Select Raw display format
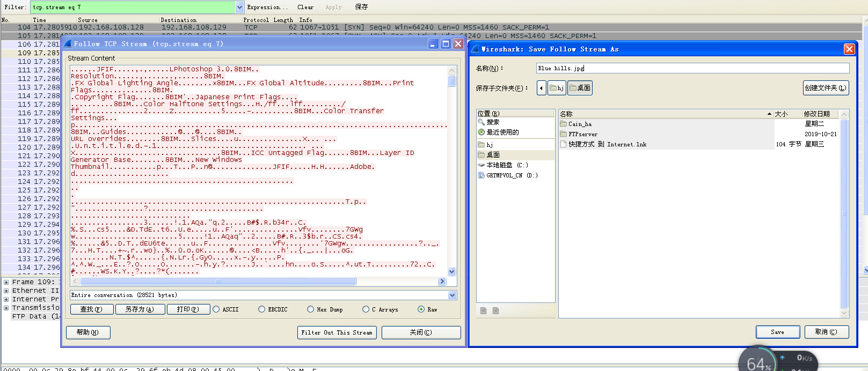 coord(427,309)
